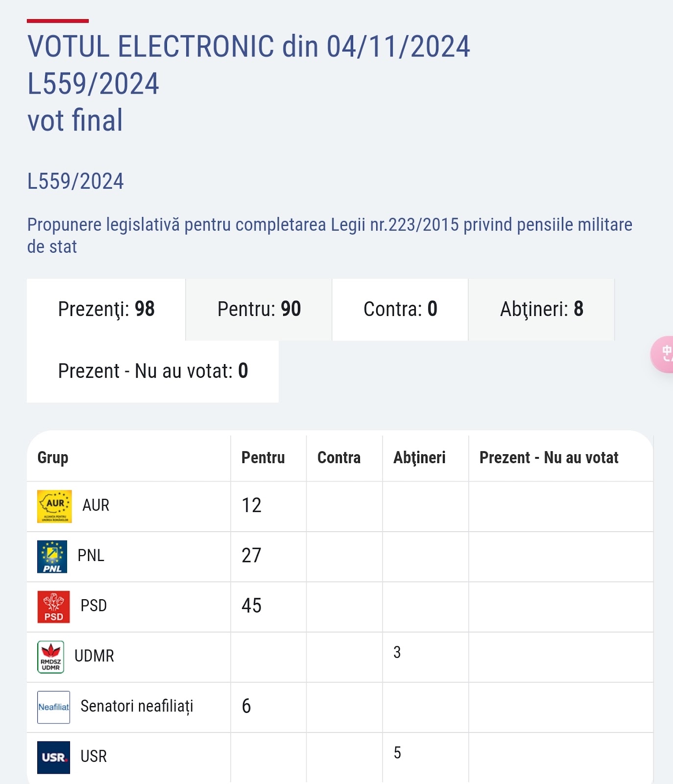Click the USR party logo icon
This screenshot has width=673, height=784.
point(53,757)
